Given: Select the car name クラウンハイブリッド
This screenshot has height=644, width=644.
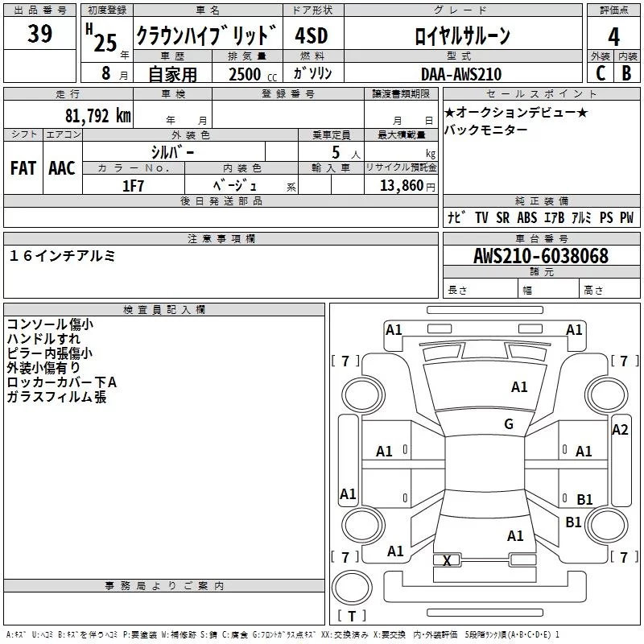Looking at the screenshot, I should (x=207, y=35).
